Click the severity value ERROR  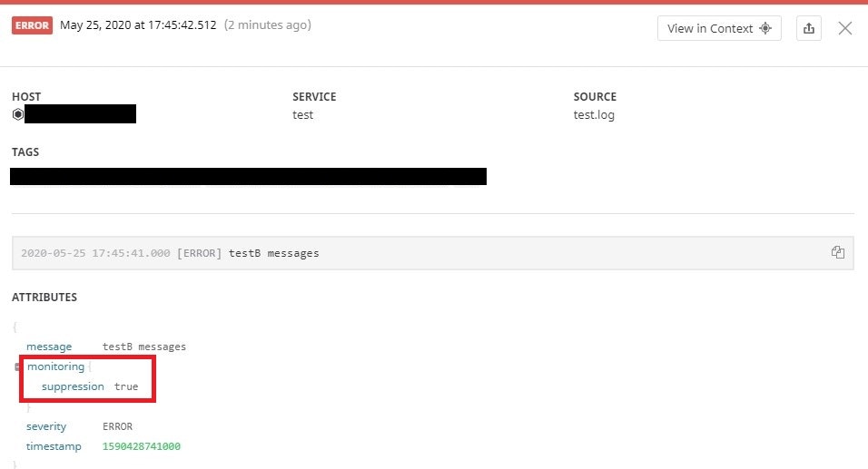pyautogui.click(x=117, y=426)
